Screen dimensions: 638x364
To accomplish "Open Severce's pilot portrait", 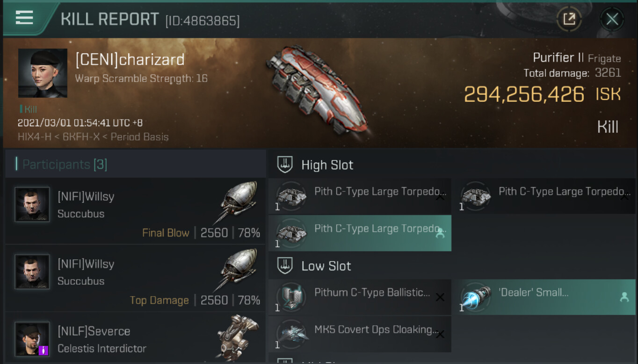I will click(x=32, y=339).
